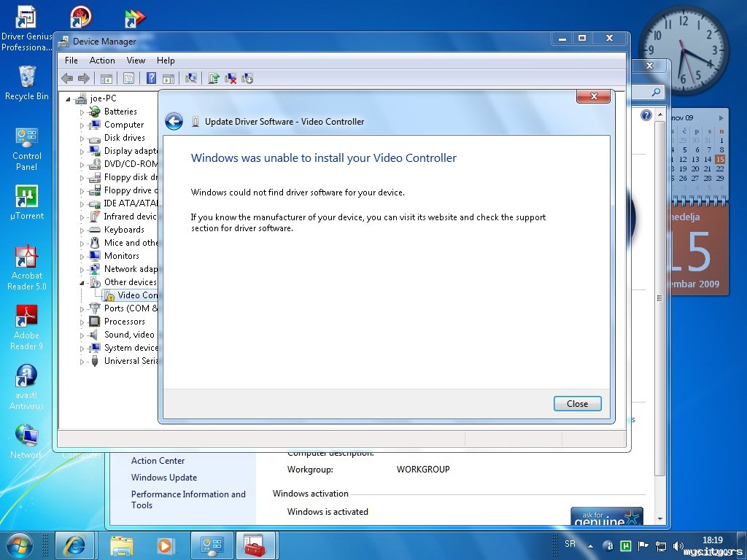Collapse the Other devices node
The width and height of the screenshot is (747, 560).
pyautogui.click(x=82, y=283)
